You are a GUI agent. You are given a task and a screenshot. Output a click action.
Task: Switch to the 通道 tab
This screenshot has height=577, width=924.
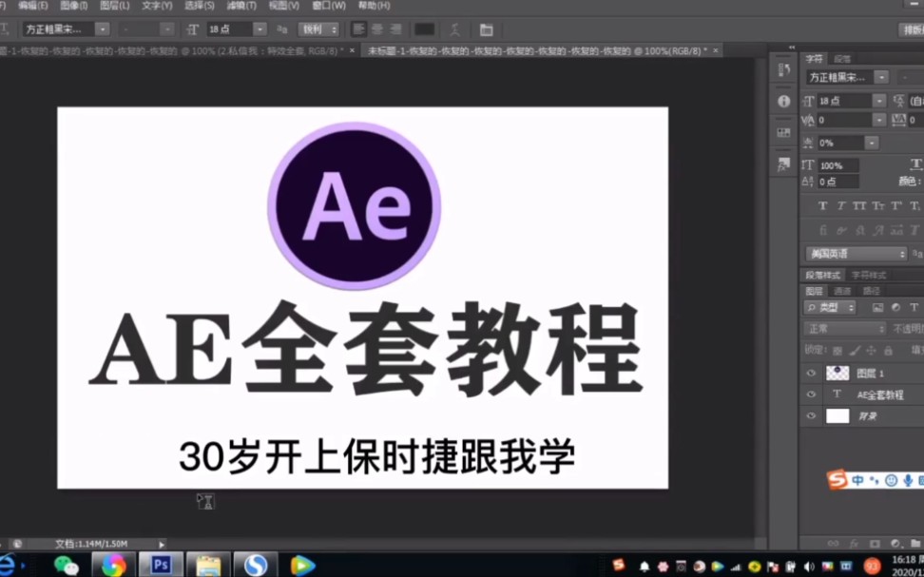point(842,291)
